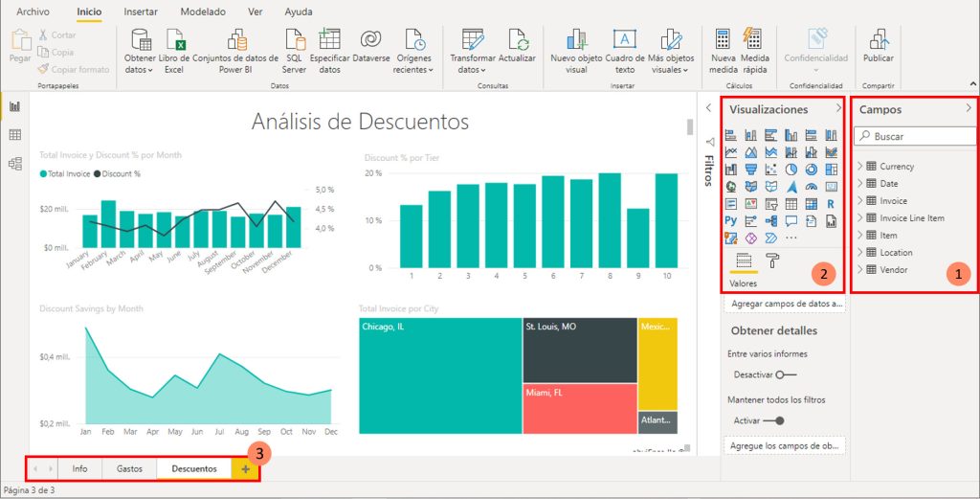Select the KPI visualization

pos(751,203)
